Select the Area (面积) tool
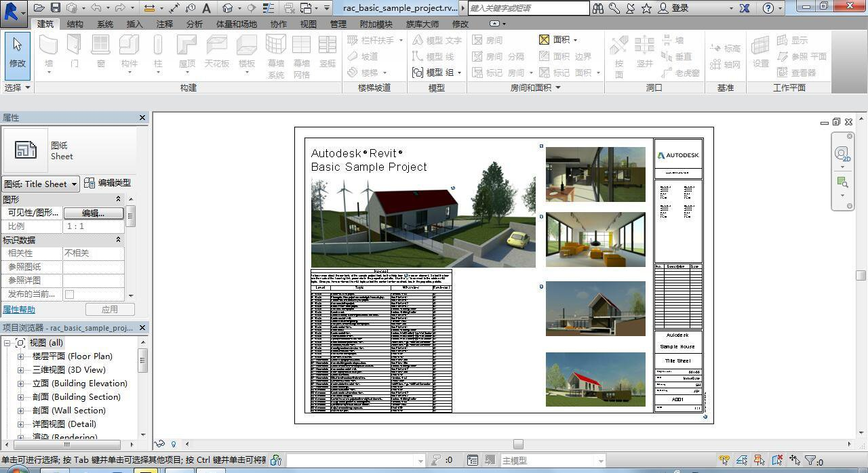This screenshot has width=868, height=473. click(x=558, y=40)
